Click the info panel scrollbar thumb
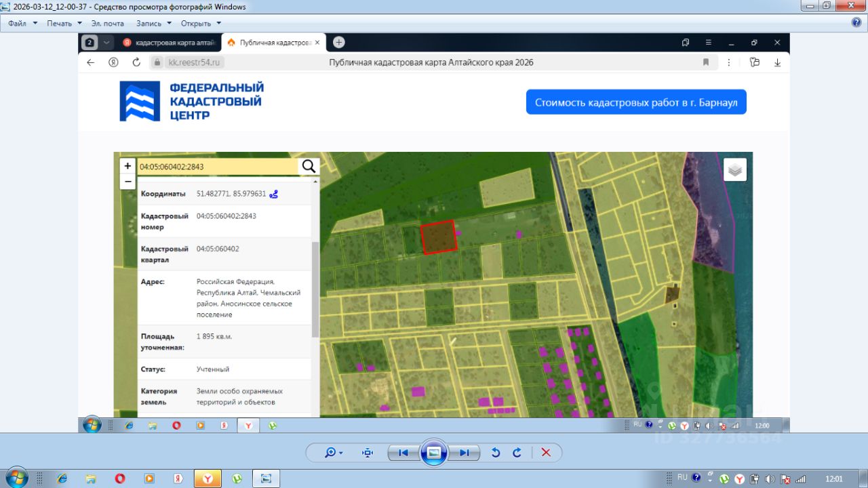Screen dimensions: 868x488 pyautogui.click(x=315, y=289)
